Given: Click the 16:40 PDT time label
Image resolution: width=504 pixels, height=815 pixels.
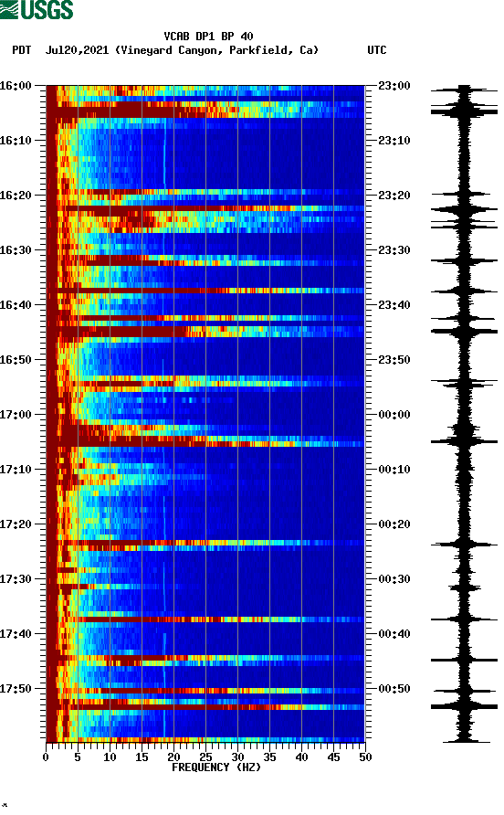Looking at the screenshot, I should 16,305.
